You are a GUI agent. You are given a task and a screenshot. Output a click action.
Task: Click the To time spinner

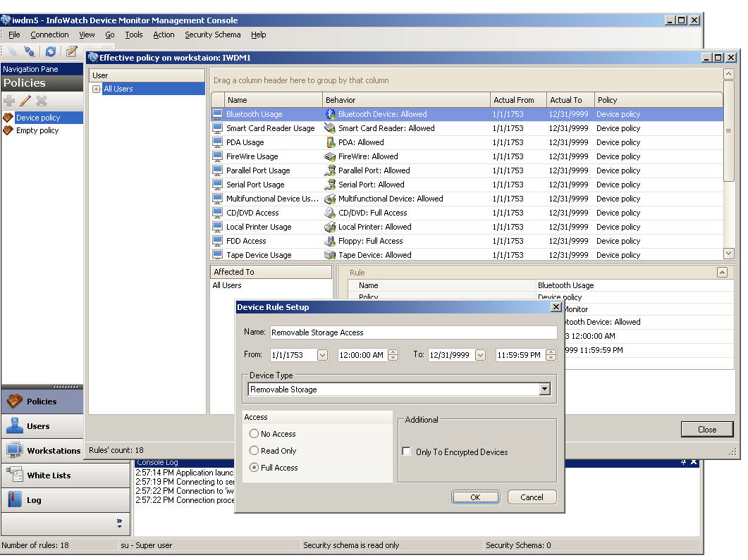point(551,354)
